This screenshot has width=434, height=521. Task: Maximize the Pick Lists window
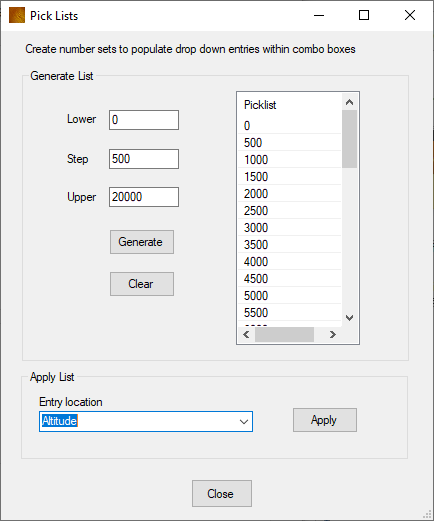click(x=364, y=15)
